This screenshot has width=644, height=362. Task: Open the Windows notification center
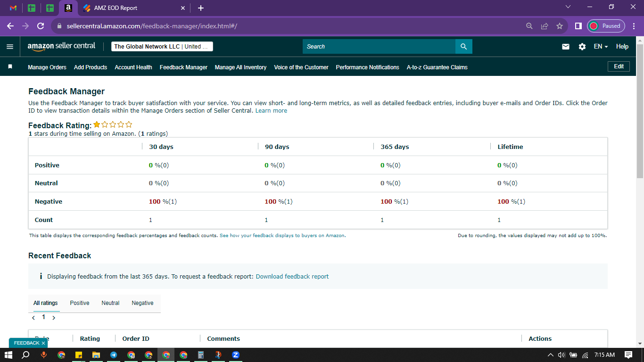628,355
